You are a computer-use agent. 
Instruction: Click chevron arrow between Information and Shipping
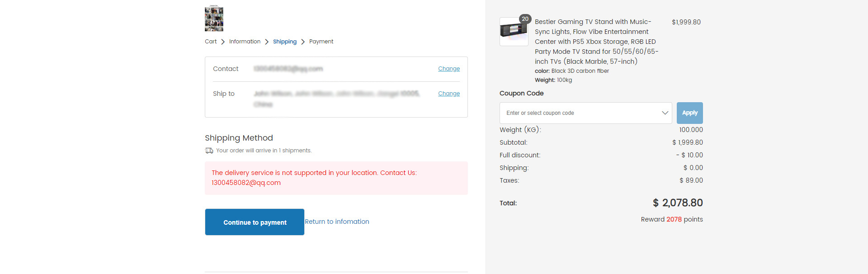267,42
